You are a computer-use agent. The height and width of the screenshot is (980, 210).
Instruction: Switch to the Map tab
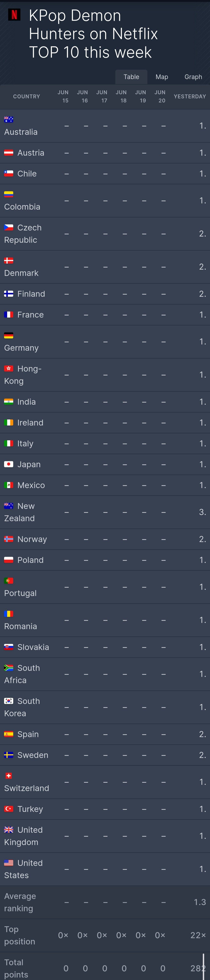pos(162,77)
